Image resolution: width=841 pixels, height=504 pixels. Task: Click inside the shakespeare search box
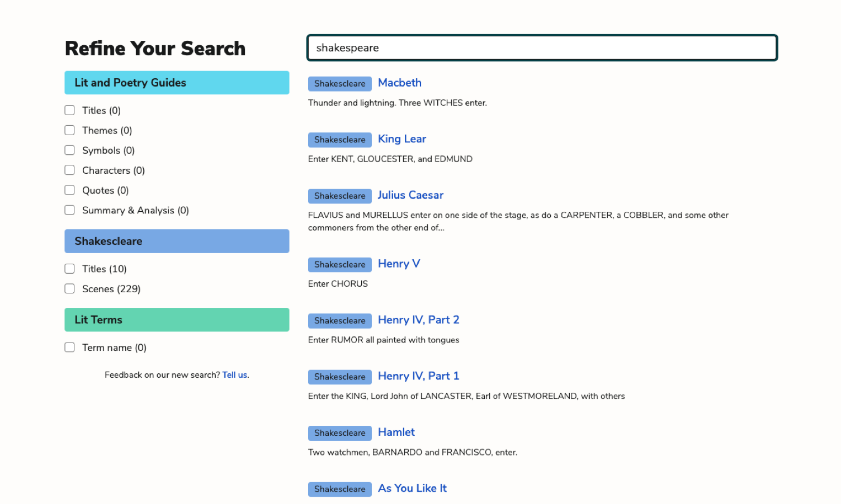click(542, 48)
